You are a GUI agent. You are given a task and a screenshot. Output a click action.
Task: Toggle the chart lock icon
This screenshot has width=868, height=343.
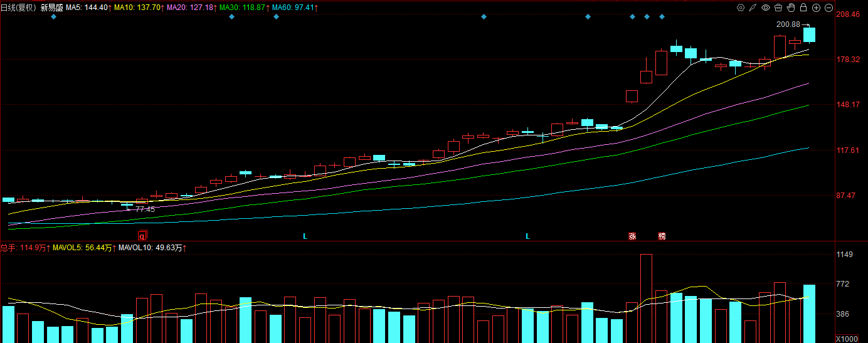[x=803, y=8]
